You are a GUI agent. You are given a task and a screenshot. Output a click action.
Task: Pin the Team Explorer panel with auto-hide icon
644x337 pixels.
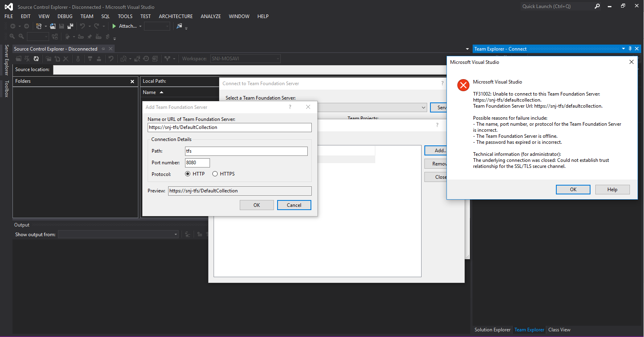630,49
